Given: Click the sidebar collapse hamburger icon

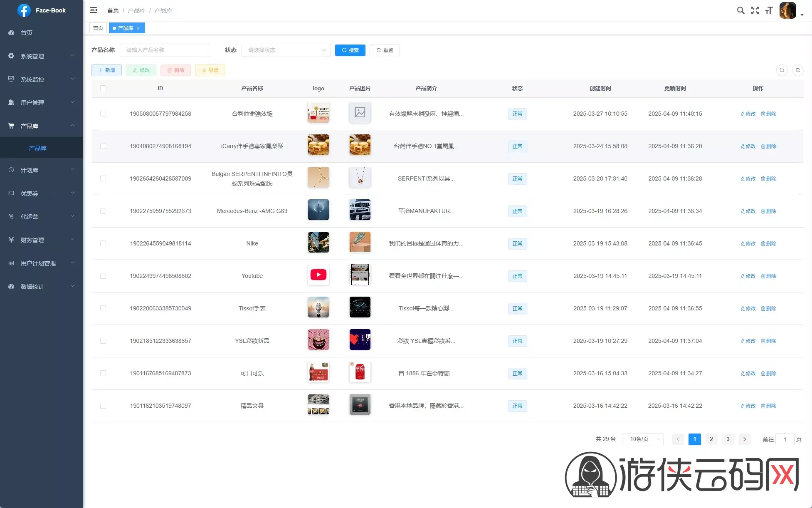Looking at the screenshot, I should [94, 10].
